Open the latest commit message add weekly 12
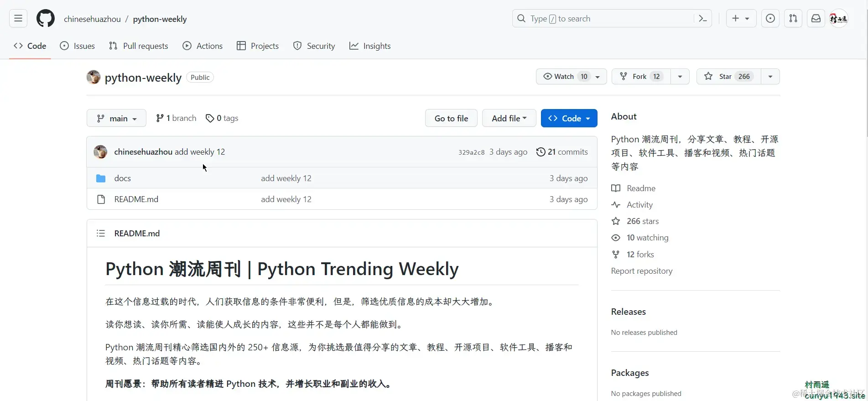Screen dimensions: 868x401 200,152
